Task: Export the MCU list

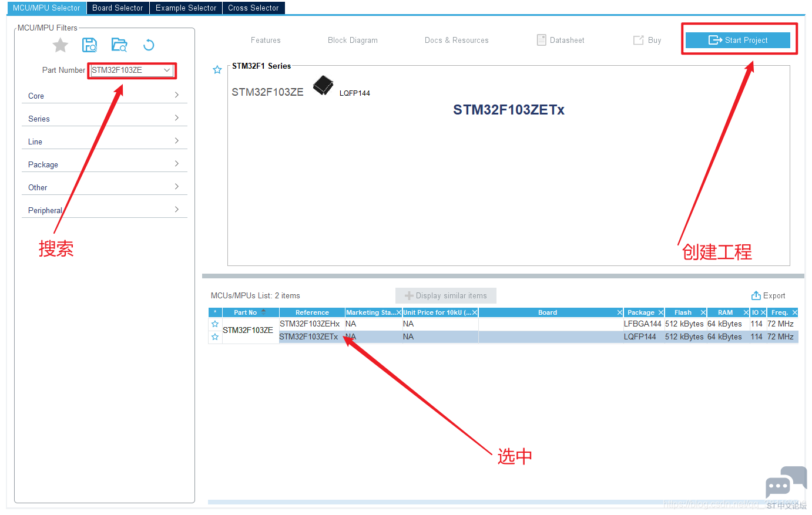Action: pyautogui.click(x=768, y=295)
